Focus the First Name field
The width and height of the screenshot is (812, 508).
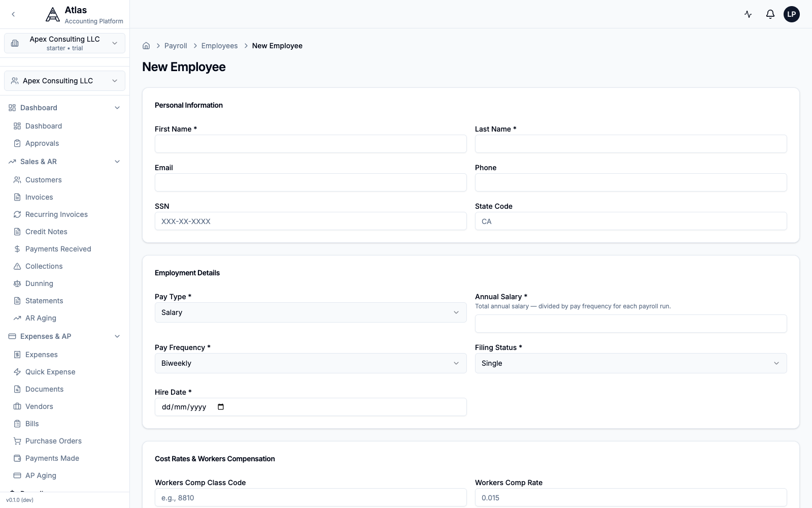(311, 144)
